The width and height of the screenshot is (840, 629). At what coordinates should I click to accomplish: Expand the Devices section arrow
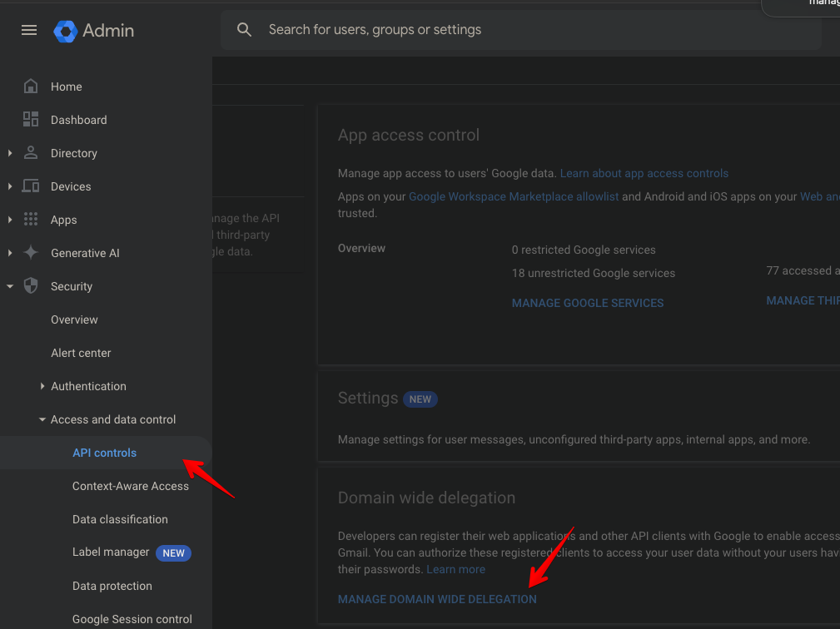(10, 186)
